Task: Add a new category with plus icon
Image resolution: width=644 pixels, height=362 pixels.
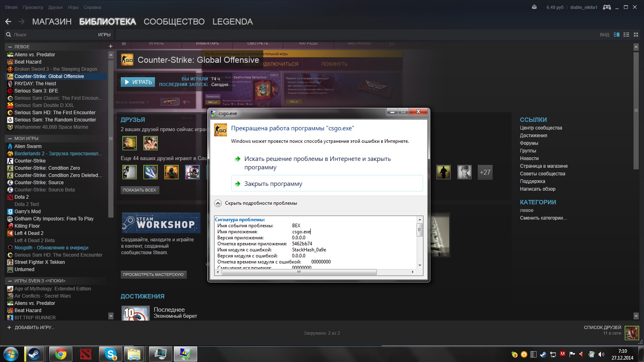Action: click(x=110, y=46)
